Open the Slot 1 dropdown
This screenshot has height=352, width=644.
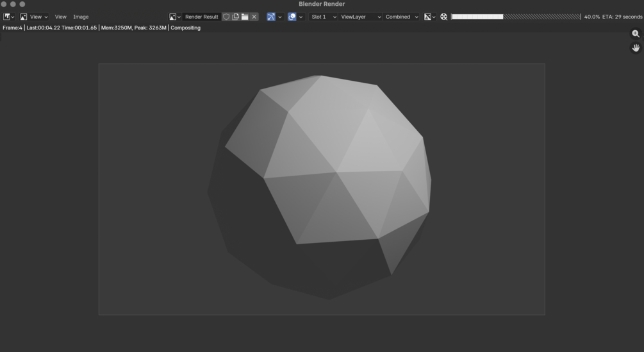323,17
